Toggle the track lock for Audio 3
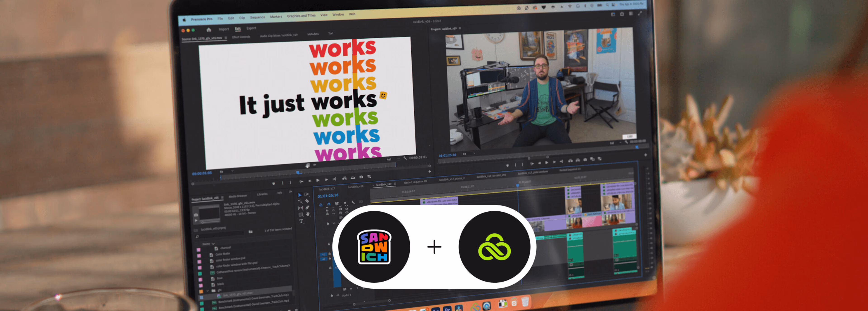 332,295
